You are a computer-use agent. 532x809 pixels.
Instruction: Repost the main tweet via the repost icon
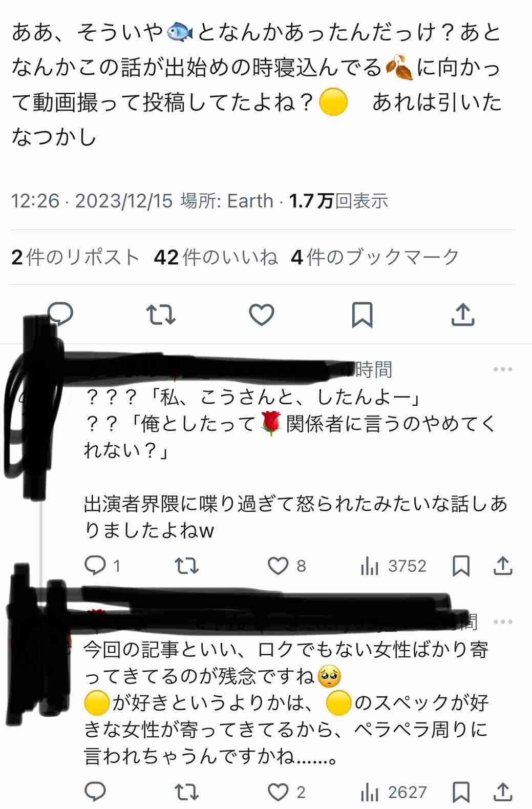coord(161,315)
